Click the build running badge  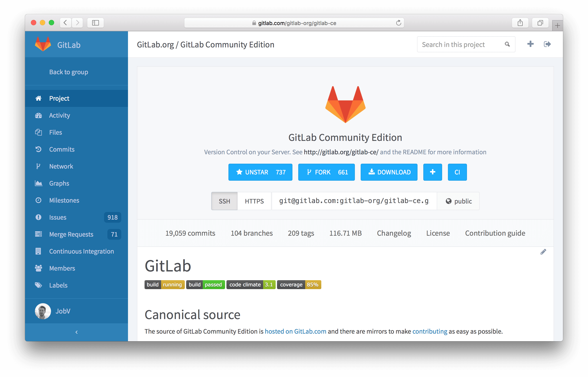coord(164,285)
